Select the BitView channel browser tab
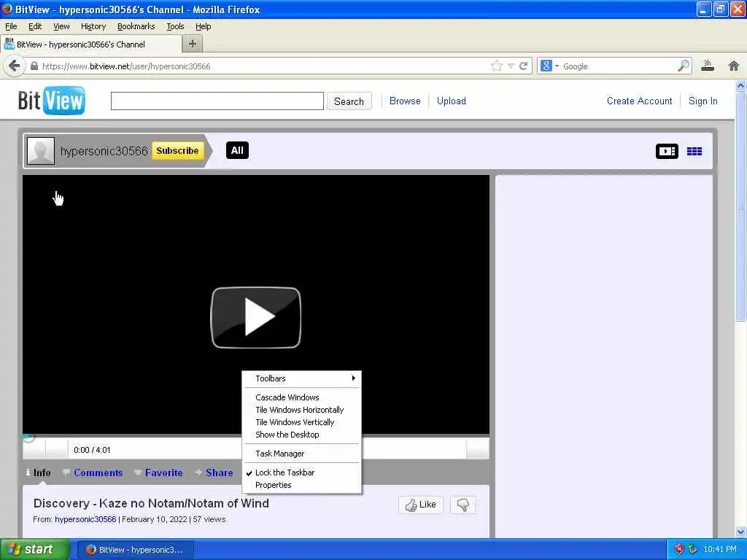The image size is (747, 560). 92,44
